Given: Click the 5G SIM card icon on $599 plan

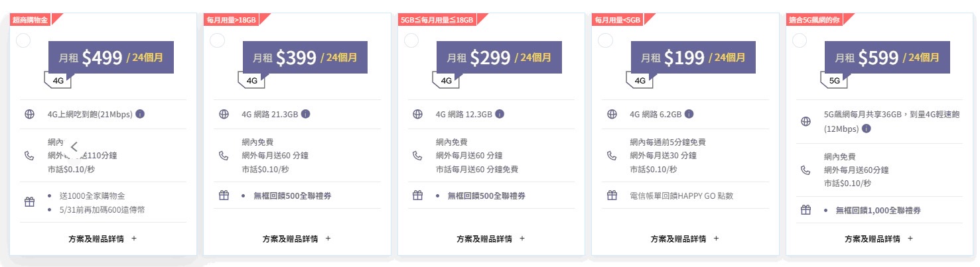Looking at the screenshot, I should (x=835, y=81).
